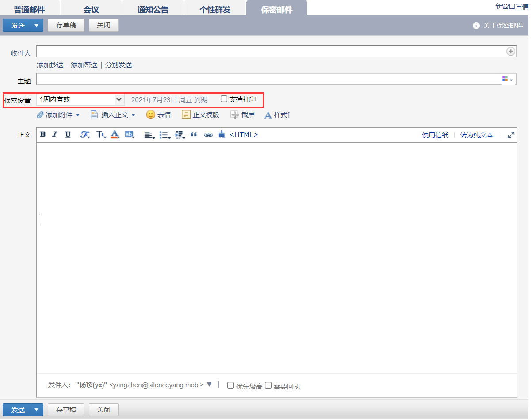Expand the send options arrow beside top 发送
This screenshot has width=532, height=419.
tap(37, 25)
